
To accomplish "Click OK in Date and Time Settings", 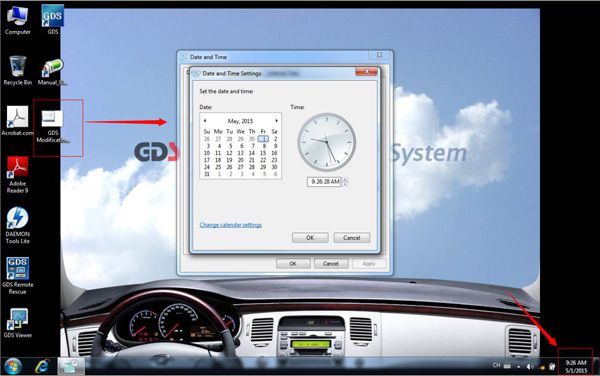I will tap(310, 238).
